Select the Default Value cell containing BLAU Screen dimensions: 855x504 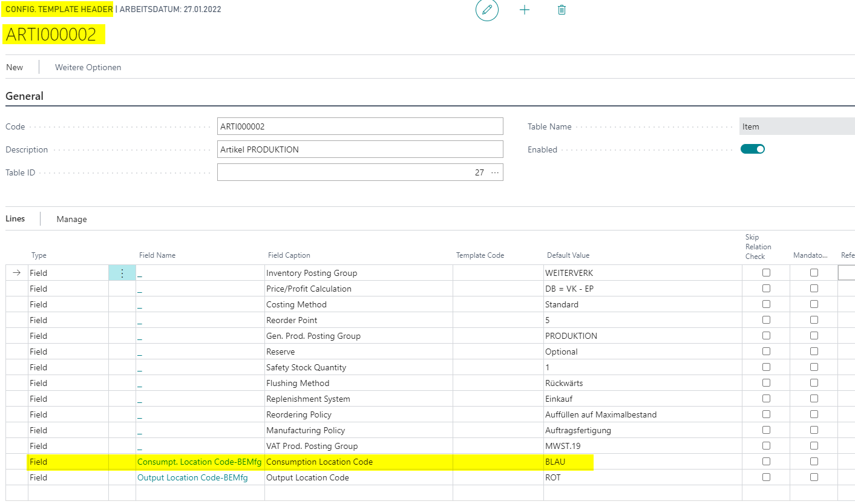pos(641,462)
